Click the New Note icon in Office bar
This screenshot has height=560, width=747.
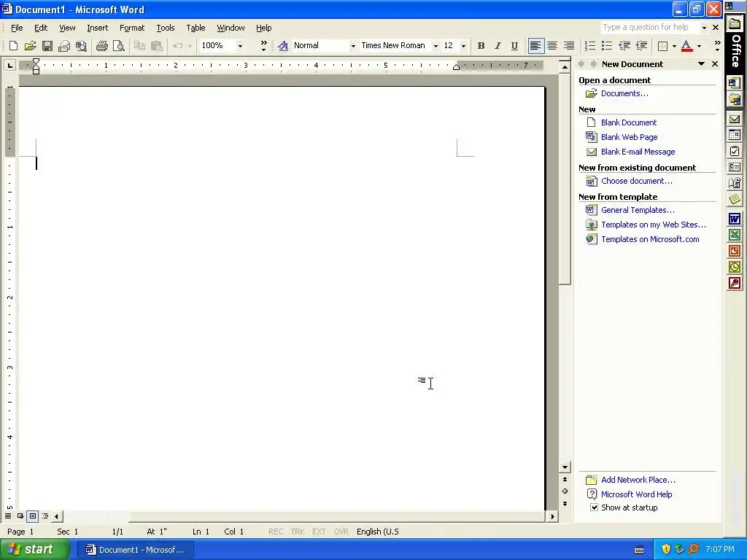coord(734,199)
